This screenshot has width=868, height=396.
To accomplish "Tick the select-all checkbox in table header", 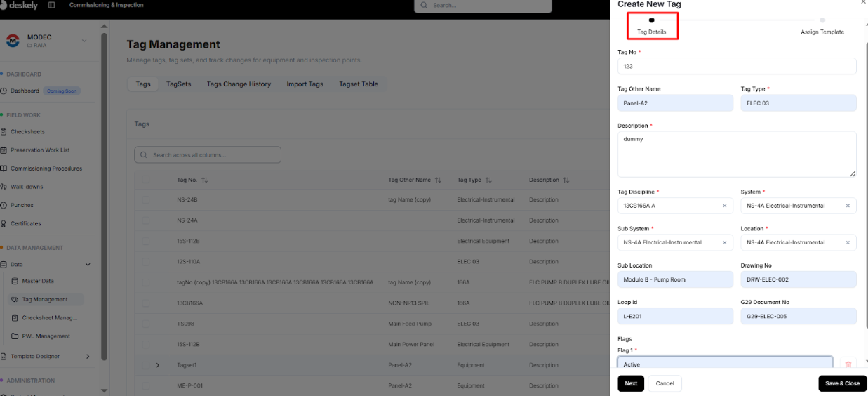I will [x=146, y=180].
